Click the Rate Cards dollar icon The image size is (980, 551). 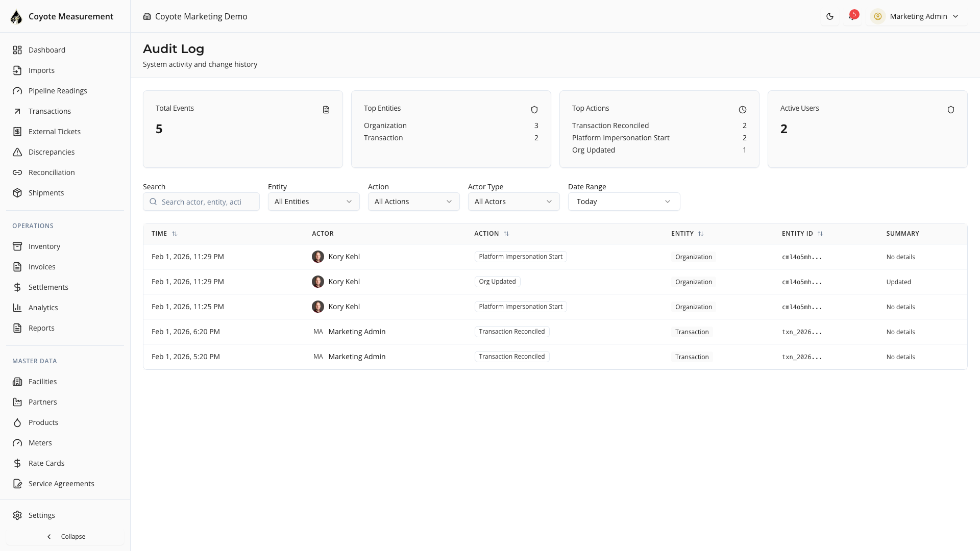pyautogui.click(x=17, y=463)
